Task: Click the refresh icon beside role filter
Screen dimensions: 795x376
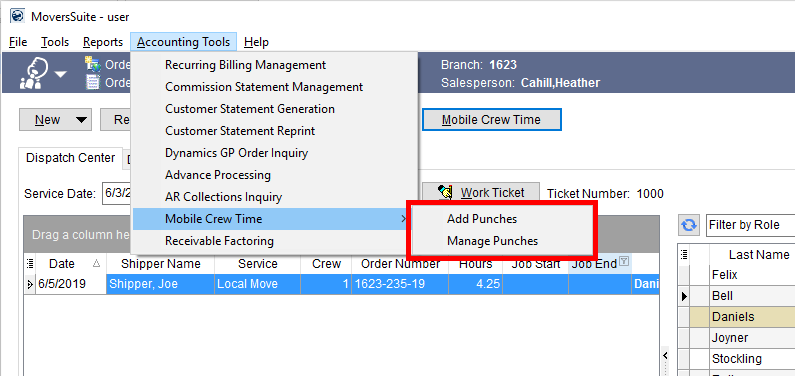Action: (x=689, y=225)
